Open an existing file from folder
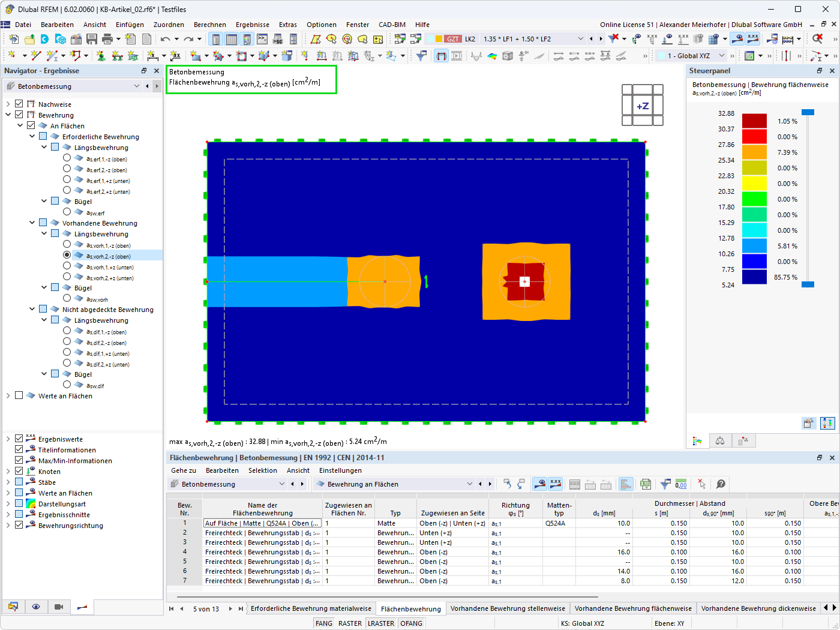840x630 pixels. click(29, 39)
